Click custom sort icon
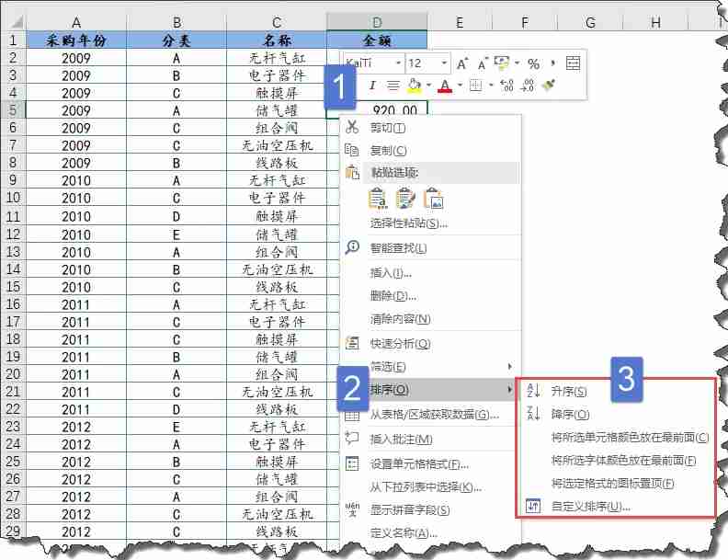This screenshot has height=560, width=728. (533, 505)
